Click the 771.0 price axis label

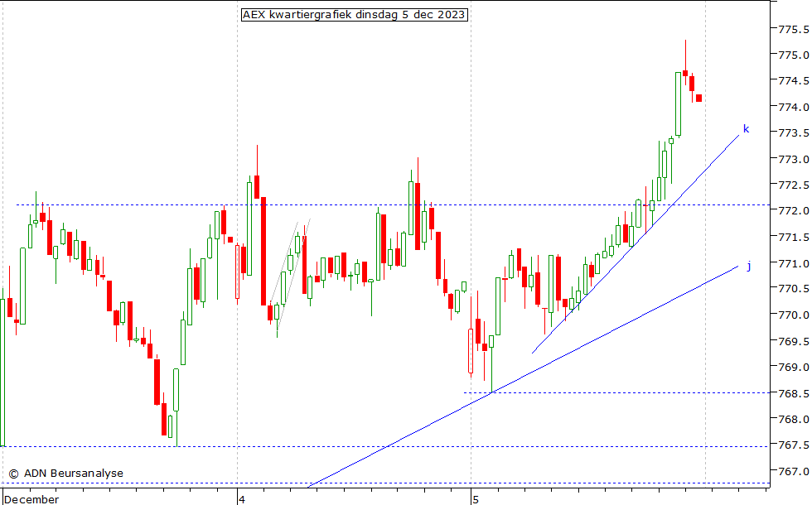click(794, 263)
